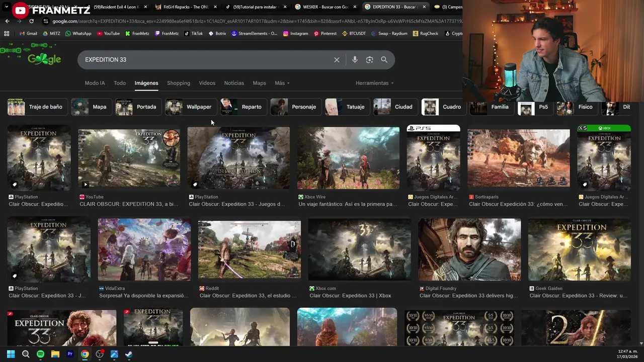The width and height of the screenshot is (644, 362).
Task: Open File Explorer from the taskbar
Action: pos(55,354)
